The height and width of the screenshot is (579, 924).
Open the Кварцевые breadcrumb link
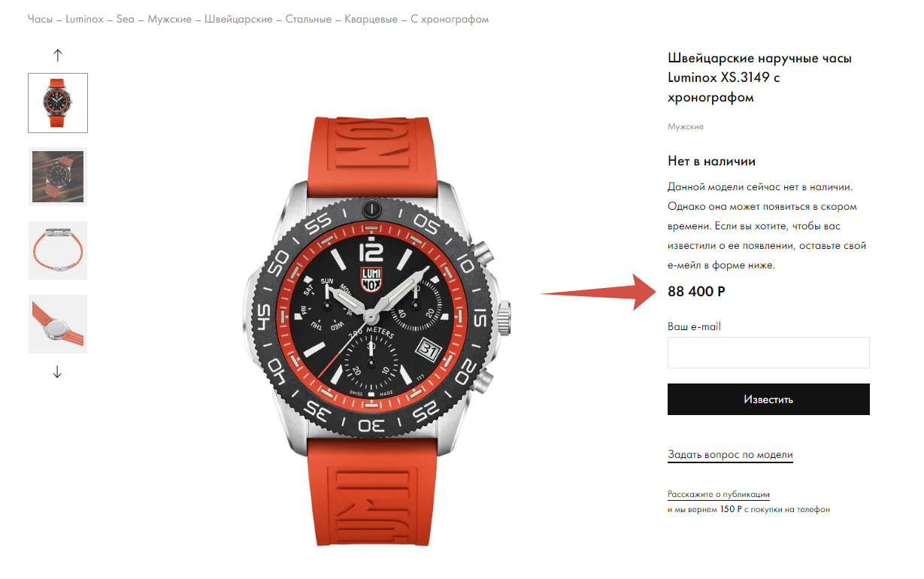click(x=371, y=19)
